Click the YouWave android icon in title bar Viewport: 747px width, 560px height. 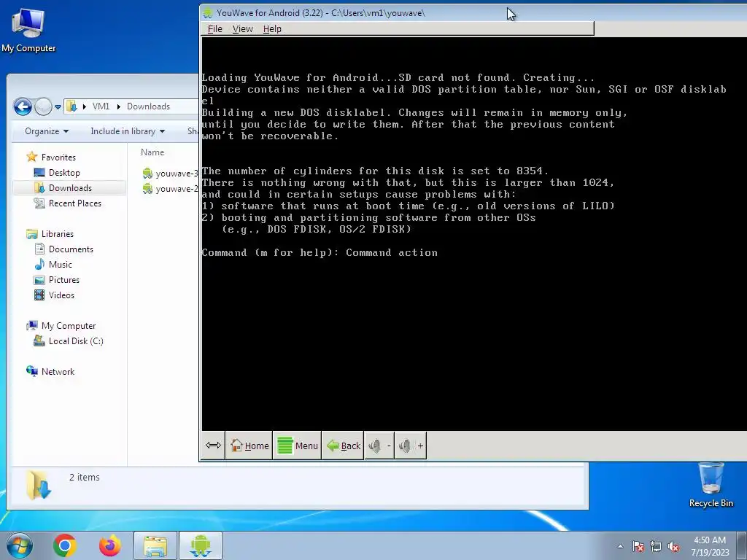pos(207,13)
